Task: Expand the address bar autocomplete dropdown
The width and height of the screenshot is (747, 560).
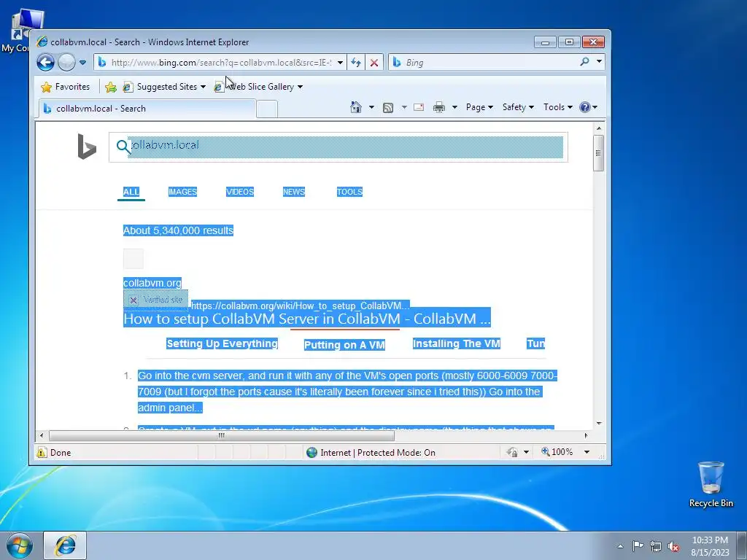Action: (x=340, y=63)
